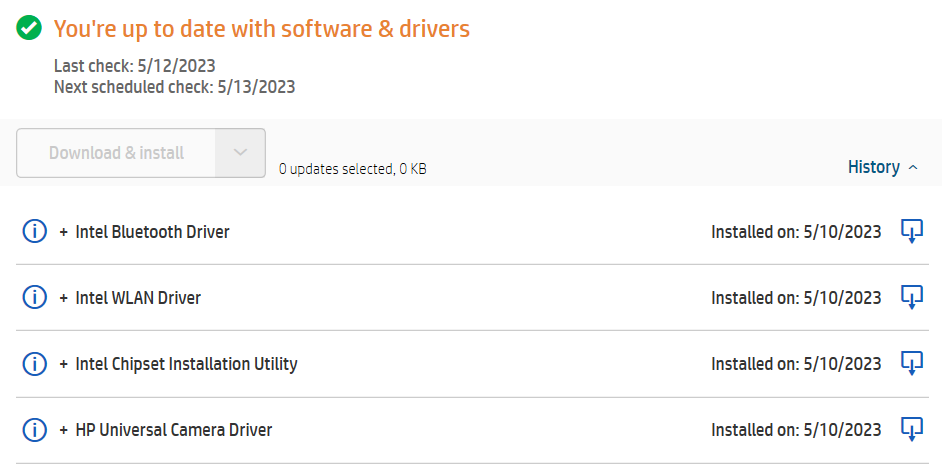Expand Intel Chipset Installation Utility entry
The width and height of the screenshot is (942, 466).
64,364
